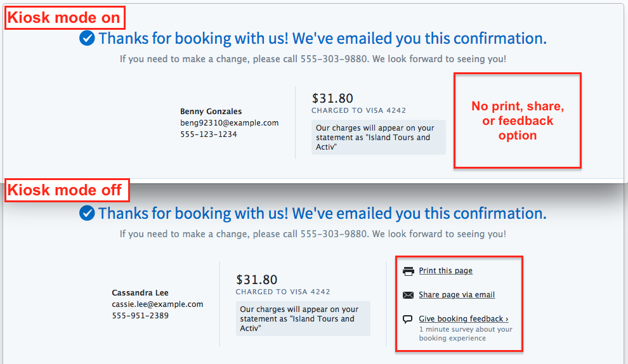Open the Give booking feedback link
Screen dimensions: 628x364
coord(463,319)
